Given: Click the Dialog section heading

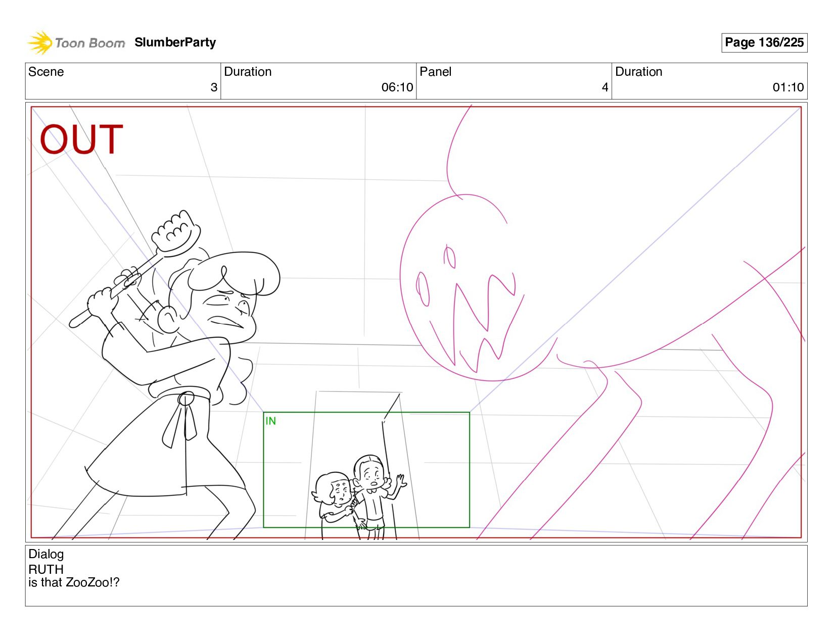Looking at the screenshot, I should (x=46, y=554).
